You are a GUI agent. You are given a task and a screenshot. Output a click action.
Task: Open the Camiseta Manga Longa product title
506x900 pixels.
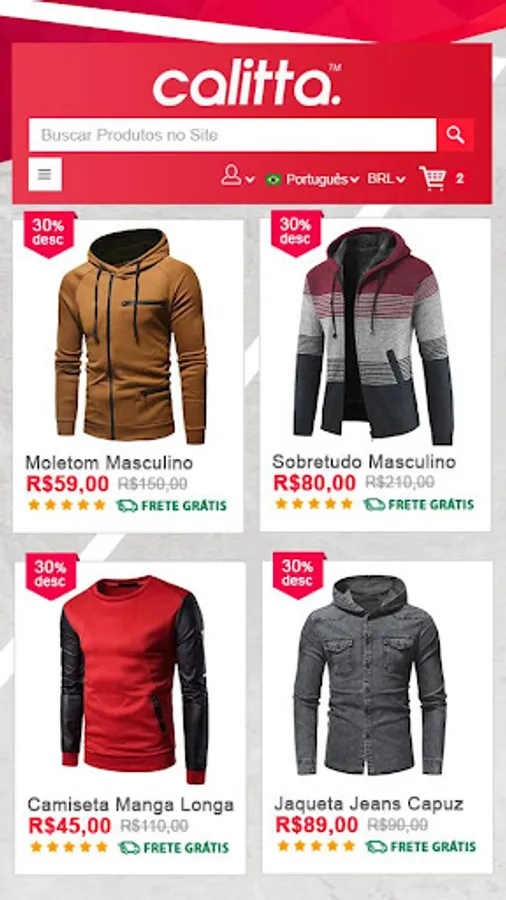click(131, 805)
